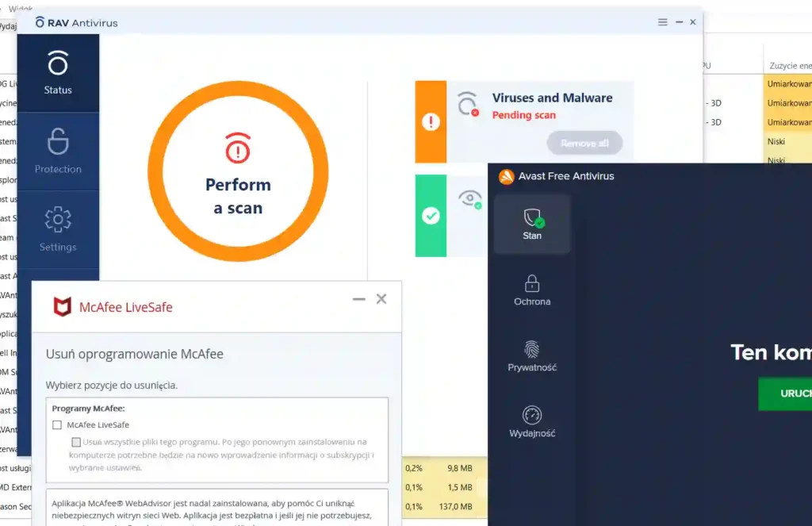This screenshot has height=526, width=812.
Task: Click the Zużycie energii column header
Action: (791, 66)
